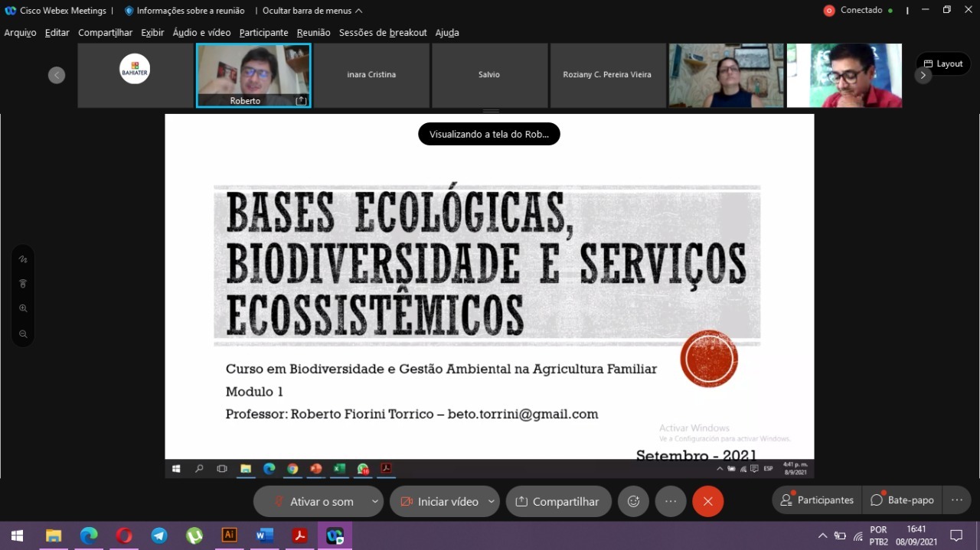The image size is (980, 550).
Task: Select Roberto's video thumbnail
Action: [253, 74]
